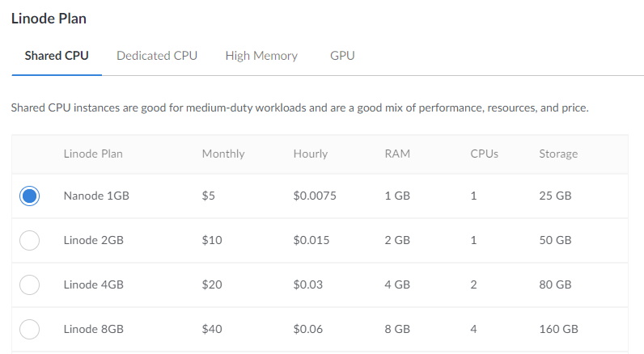Click the CPUs column header
The width and height of the screenshot is (644, 354).
click(x=485, y=154)
